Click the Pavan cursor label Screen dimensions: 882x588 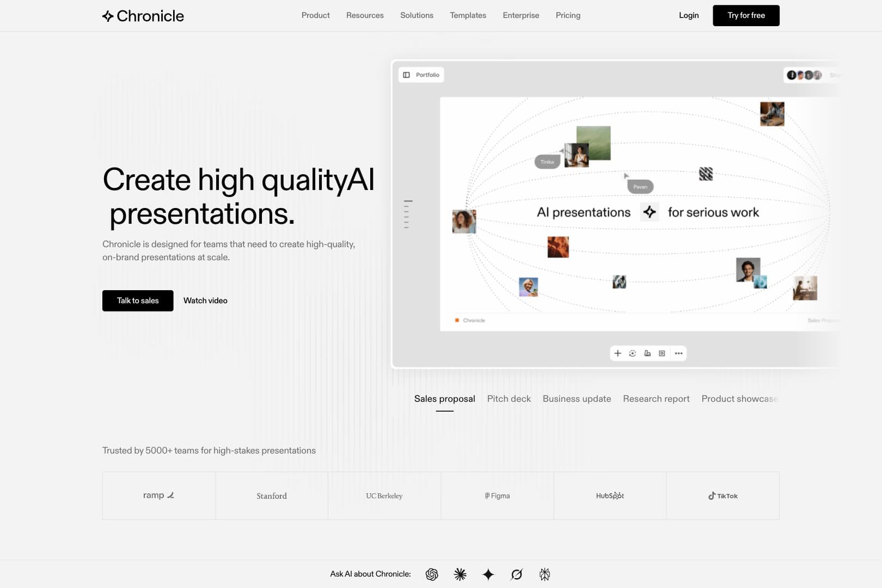[640, 187]
